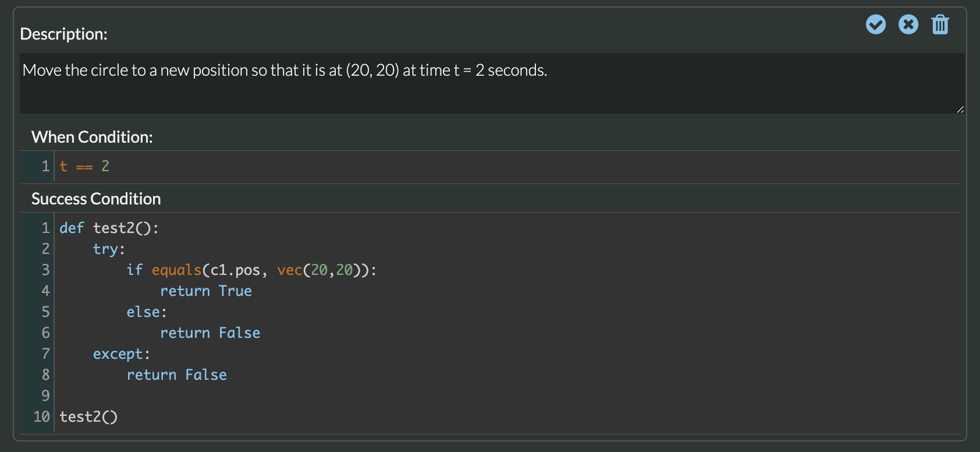Click the 'test2()' call on line 10

pos(88,417)
